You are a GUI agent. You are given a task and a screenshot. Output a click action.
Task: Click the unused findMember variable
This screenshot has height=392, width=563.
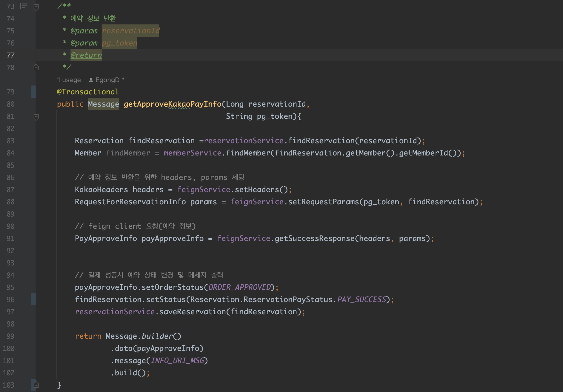tap(128, 153)
